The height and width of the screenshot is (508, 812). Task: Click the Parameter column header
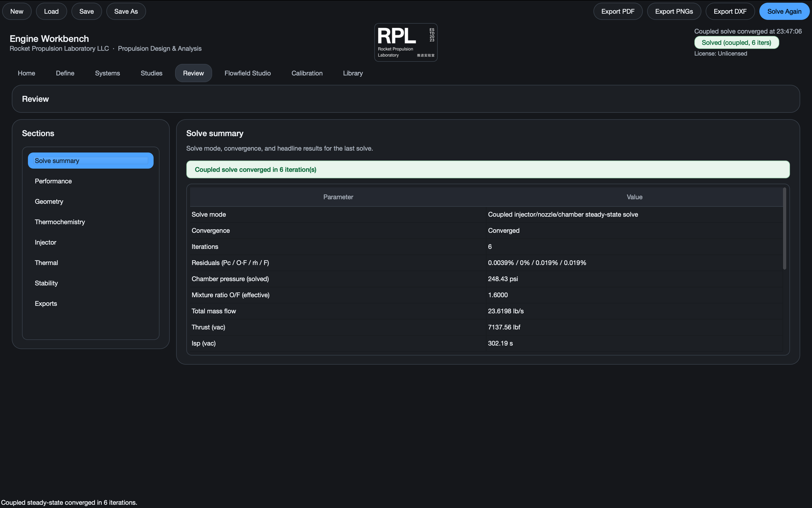coord(338,197)
